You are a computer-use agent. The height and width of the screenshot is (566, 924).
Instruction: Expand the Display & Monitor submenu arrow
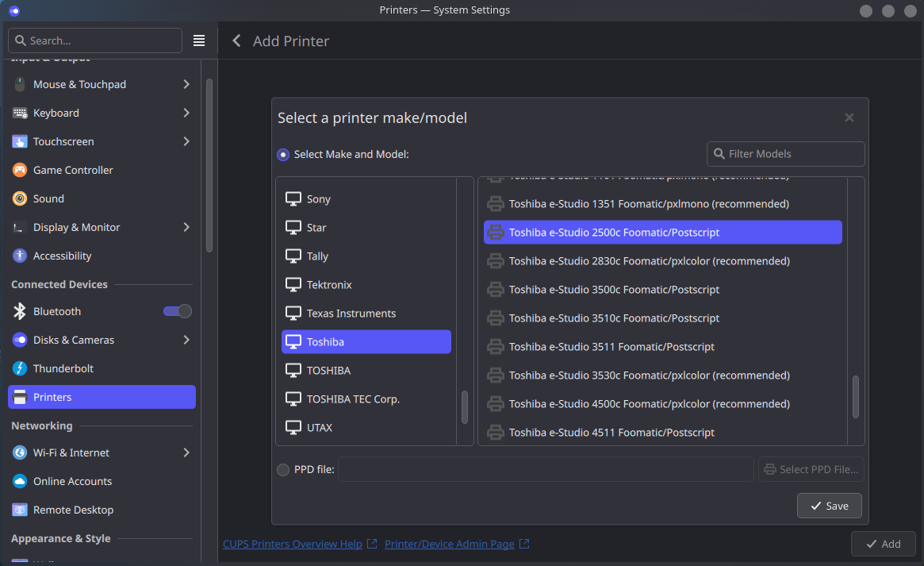186,227
